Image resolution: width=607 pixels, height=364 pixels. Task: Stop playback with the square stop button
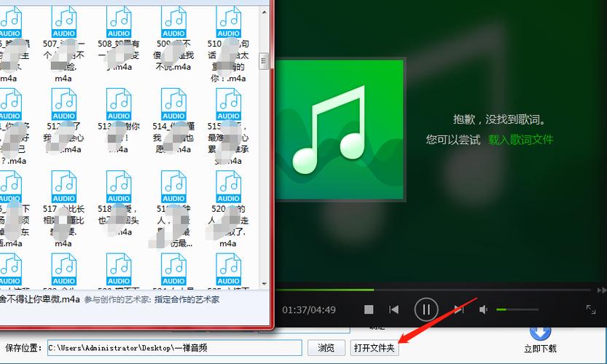[x=369, y=309]
